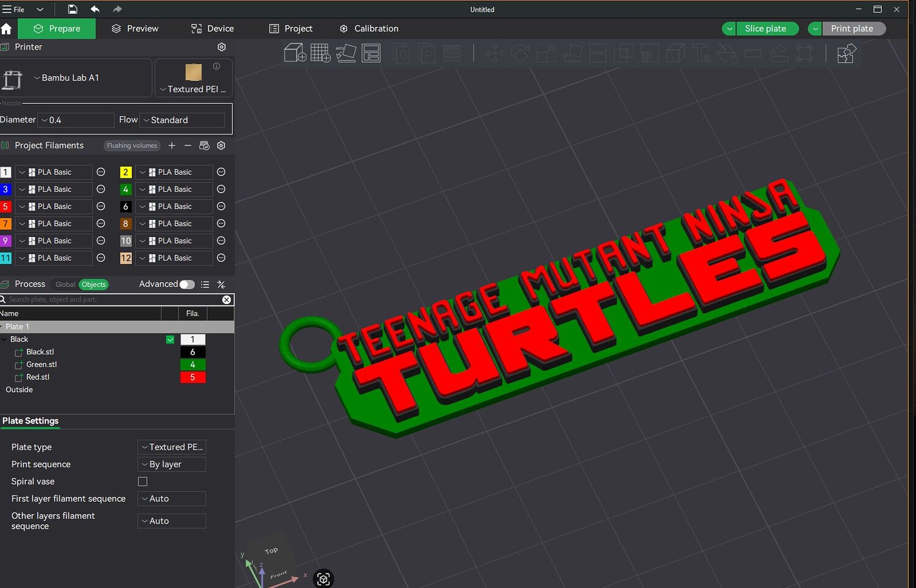Open First layer filament sequence dropdown

(172, 499)
